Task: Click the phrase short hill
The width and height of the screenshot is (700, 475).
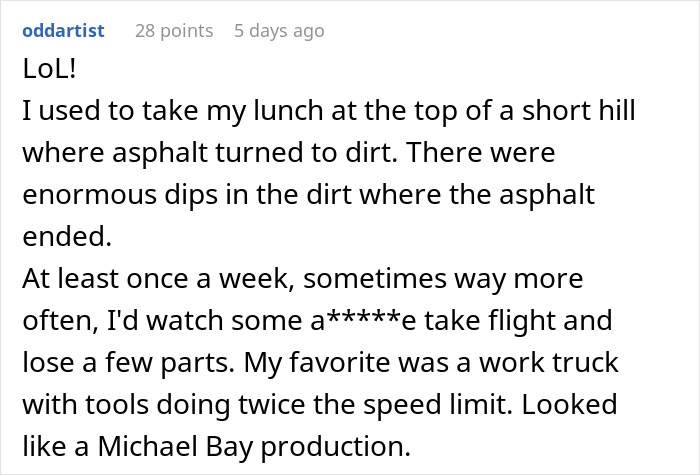Action: tap(579, 110)
